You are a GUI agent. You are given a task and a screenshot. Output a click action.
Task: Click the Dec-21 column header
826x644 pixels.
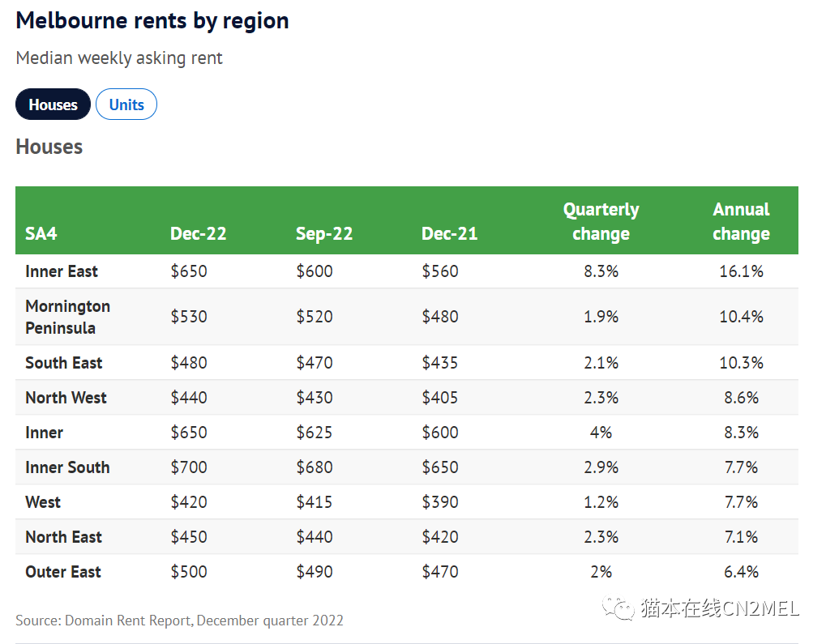[x=449, y=234]
